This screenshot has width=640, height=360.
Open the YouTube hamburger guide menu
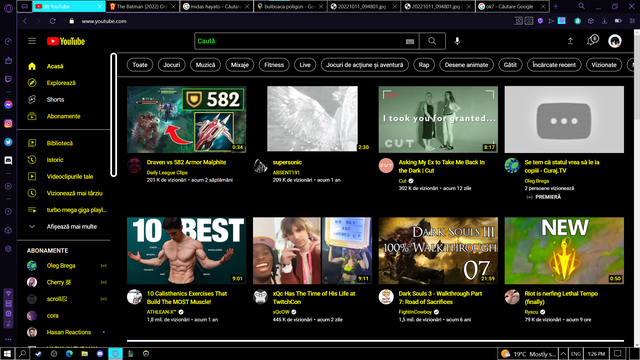[32, 41]
